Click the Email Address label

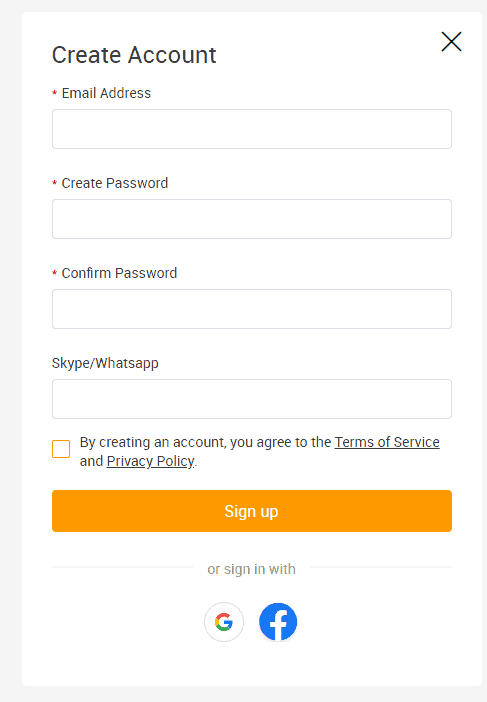tap(106, 93)
